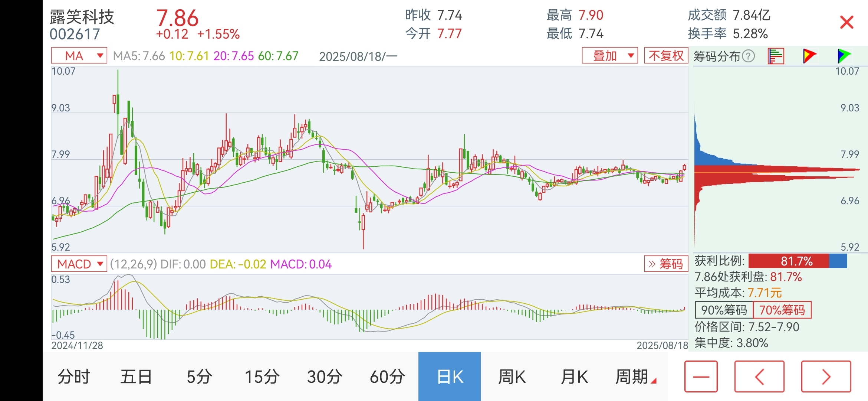Click the right arrow navigation button
Screen dimensions: 868x401
click(826, 376)
